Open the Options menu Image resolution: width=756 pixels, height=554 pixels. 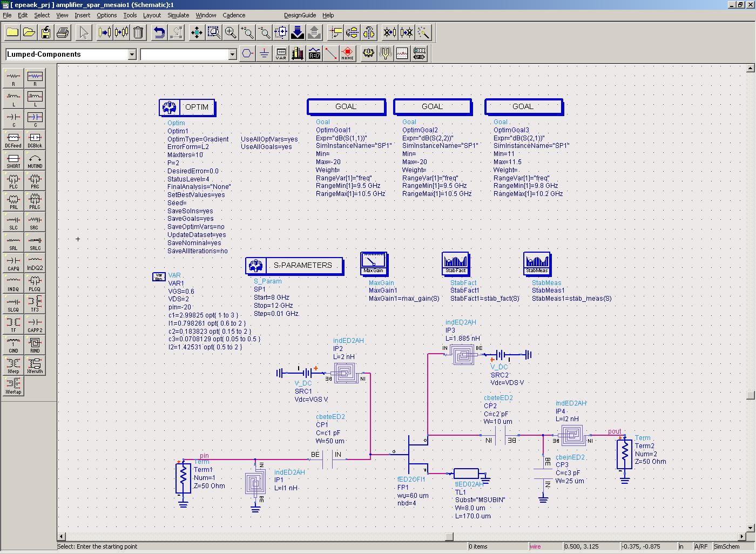click(107, 15)
